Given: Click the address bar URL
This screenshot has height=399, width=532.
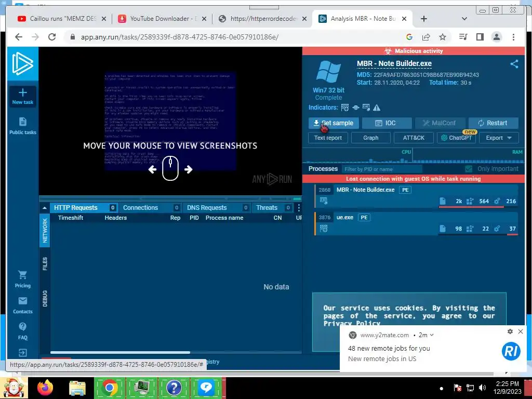Looking at the screenshot, I should point(179,37).
